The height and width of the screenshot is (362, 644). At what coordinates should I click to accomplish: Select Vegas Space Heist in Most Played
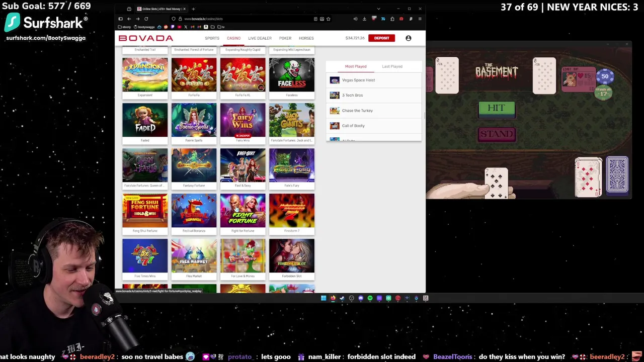click(374, 80)
